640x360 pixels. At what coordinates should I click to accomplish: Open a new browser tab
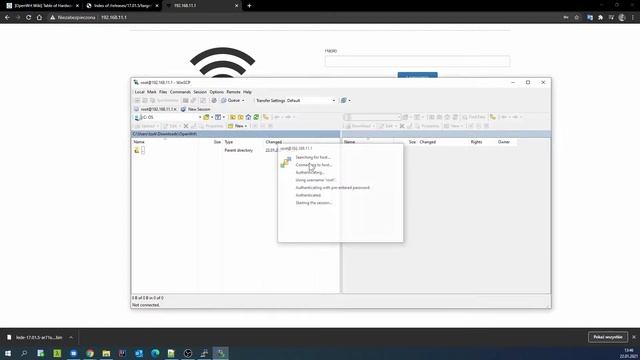coord(249,6)
